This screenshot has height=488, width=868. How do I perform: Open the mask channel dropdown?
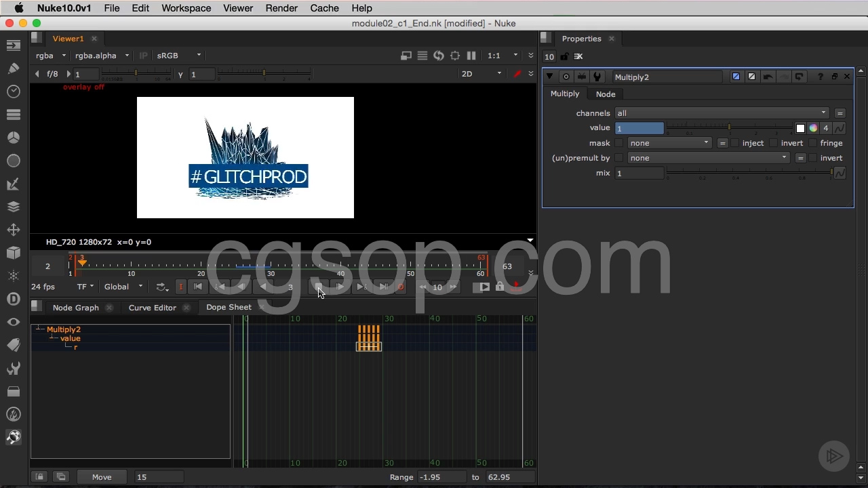(x=669, y=143)
